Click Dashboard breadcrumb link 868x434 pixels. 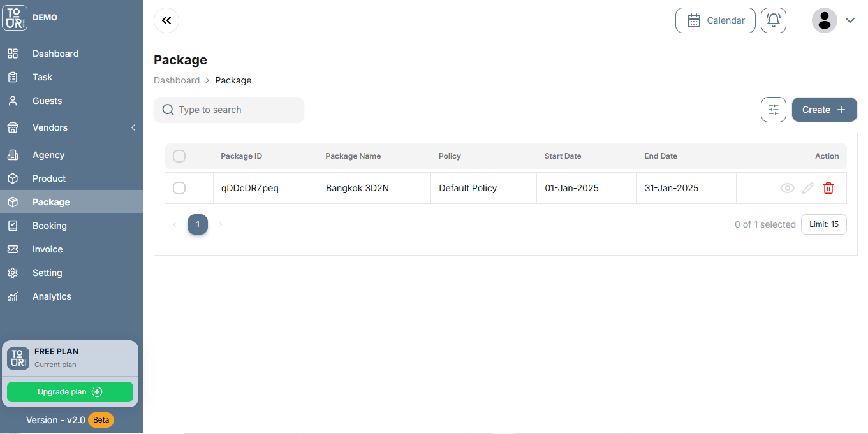pos(177,80)
